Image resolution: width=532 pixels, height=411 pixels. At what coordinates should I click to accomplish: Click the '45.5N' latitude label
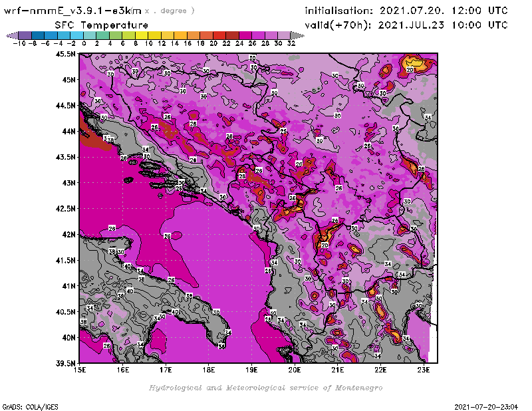[66, 54]
